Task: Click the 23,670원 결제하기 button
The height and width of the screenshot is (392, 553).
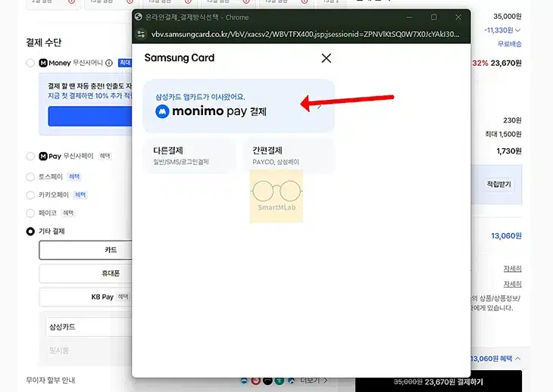Action: pyautogui.click(x=439, y=381)
